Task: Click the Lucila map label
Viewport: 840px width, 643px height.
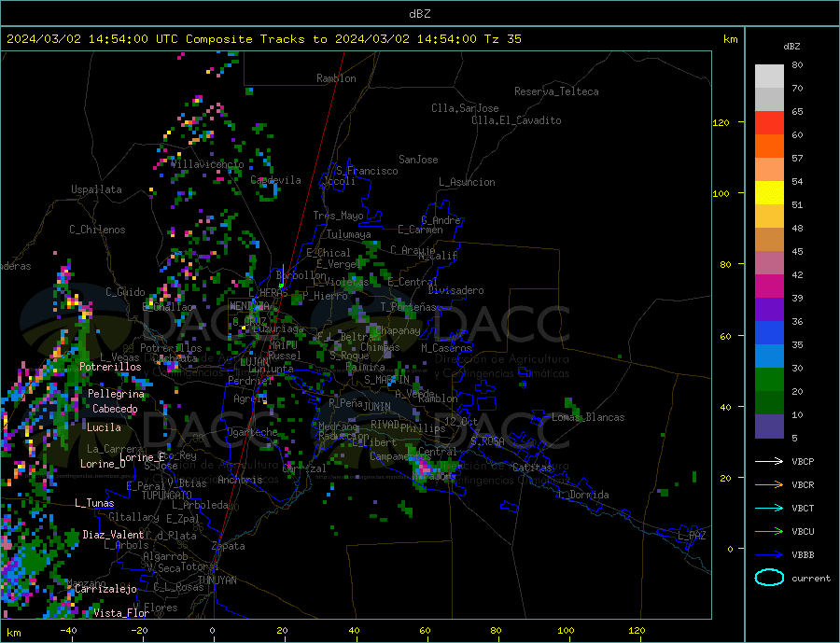Action: tap(104, 427)
